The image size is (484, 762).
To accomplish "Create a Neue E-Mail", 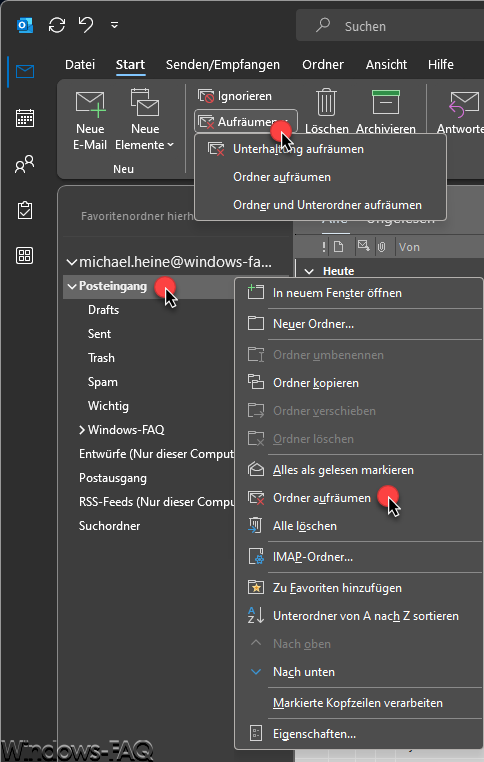I will 90,120.
